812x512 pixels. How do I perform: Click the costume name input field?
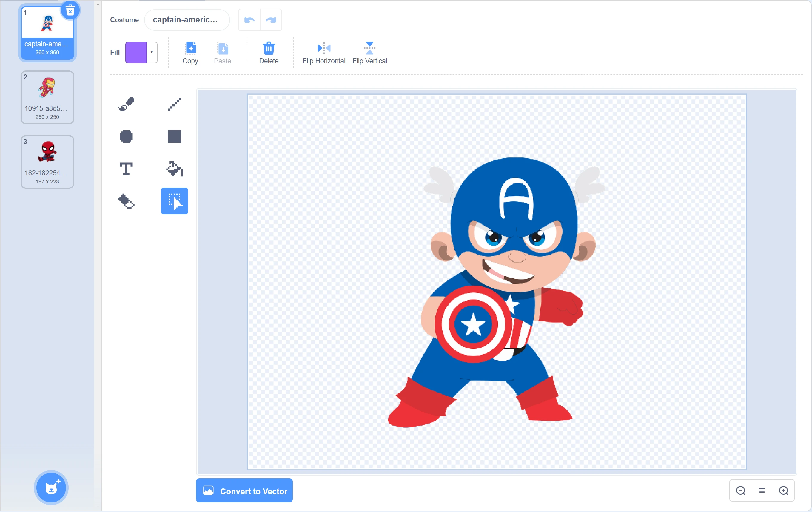pos(187,20)
